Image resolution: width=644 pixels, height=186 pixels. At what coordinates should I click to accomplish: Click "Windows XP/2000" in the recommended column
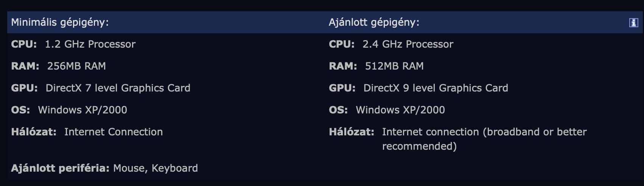[x=400, y=110]
